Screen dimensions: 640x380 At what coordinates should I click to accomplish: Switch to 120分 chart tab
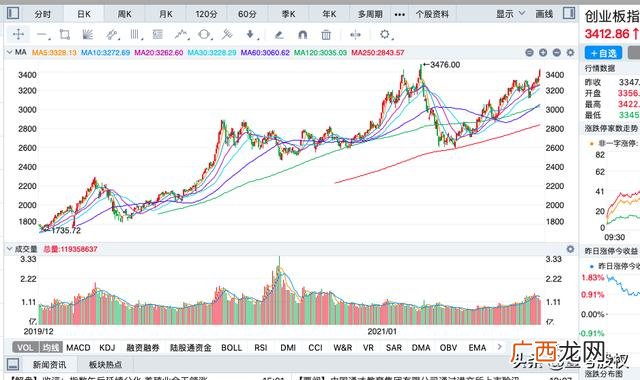click(x=206, y=14)
